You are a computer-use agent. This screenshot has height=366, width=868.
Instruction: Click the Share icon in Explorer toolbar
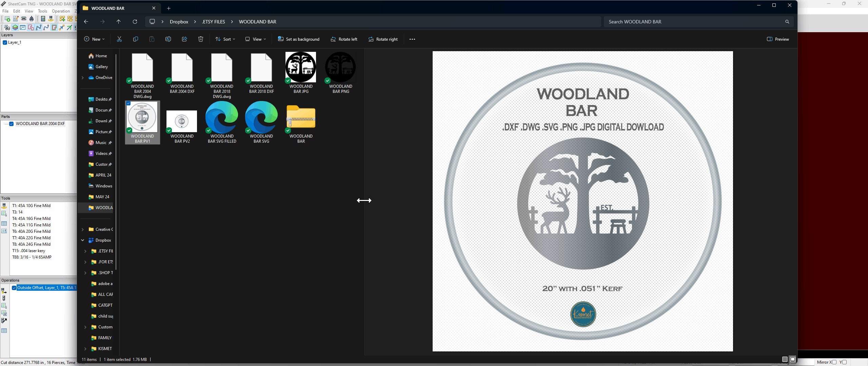pyautogui.click(x=184, y=39)
